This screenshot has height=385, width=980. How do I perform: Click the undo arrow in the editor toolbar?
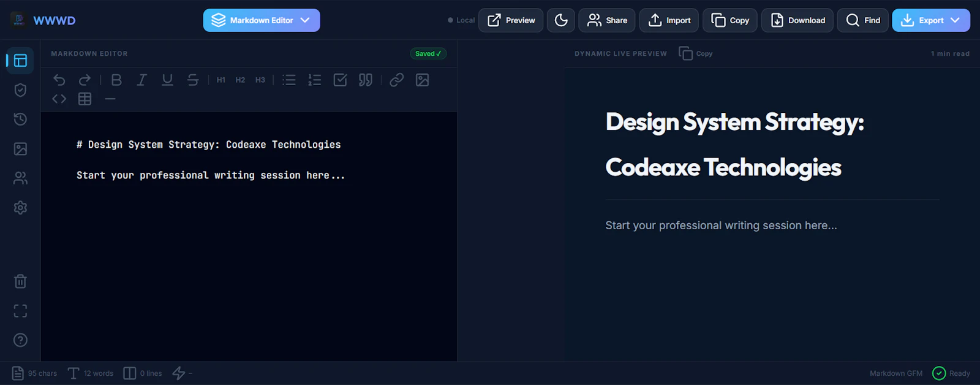(x=59, y=80)
